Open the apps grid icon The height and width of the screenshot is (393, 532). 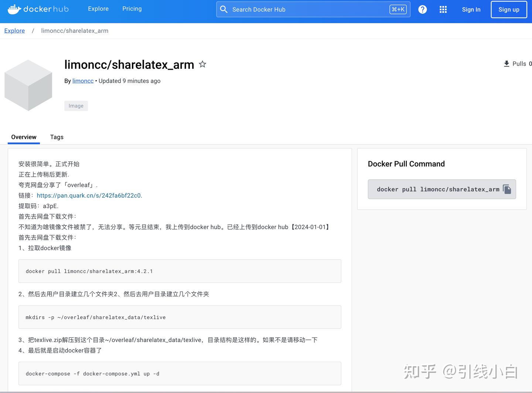(x=443, y=10)
